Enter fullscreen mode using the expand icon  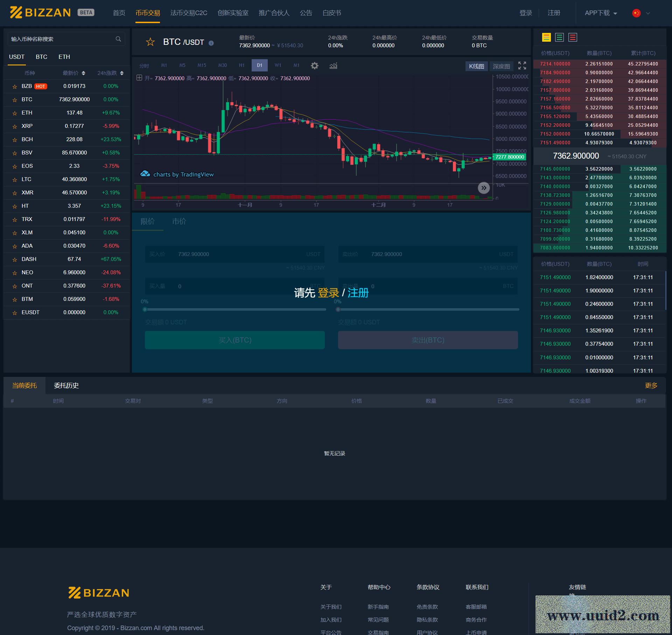(522, 65)
